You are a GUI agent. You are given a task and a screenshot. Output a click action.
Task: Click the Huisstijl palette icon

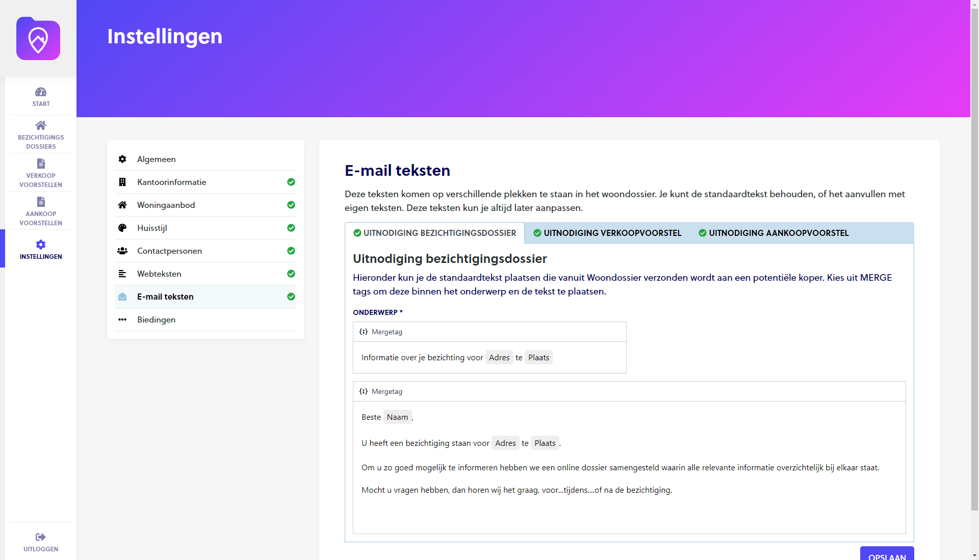[x=122, y=228]
